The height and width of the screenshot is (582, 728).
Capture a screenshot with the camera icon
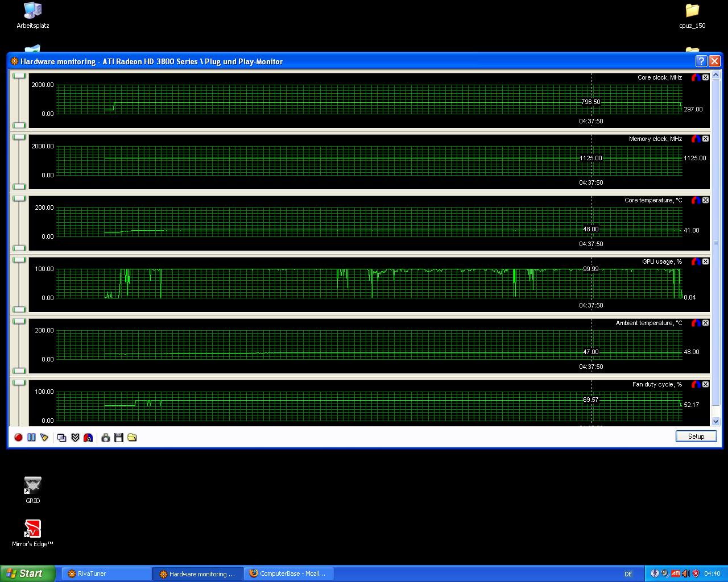click(x=106, y=437)
